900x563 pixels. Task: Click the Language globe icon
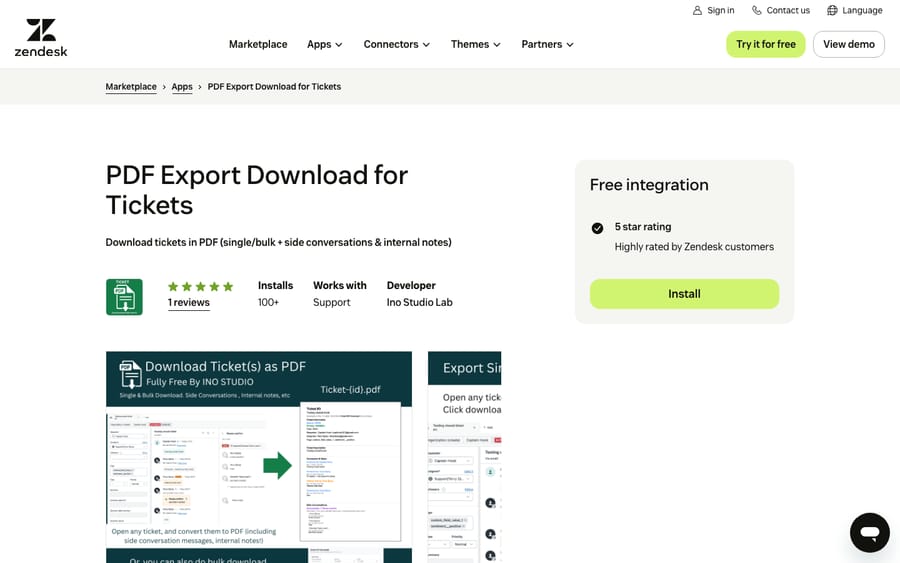tap(832, 10)
